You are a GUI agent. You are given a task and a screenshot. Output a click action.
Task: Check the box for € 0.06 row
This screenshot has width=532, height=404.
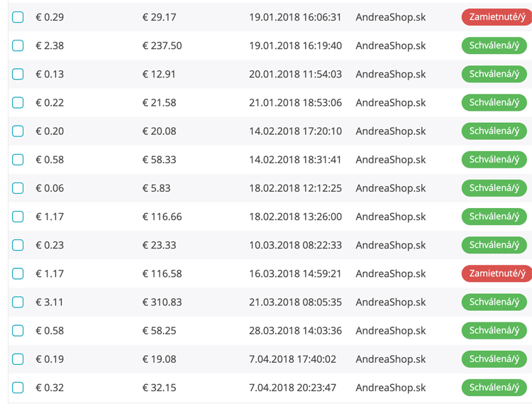coord(18,188)
